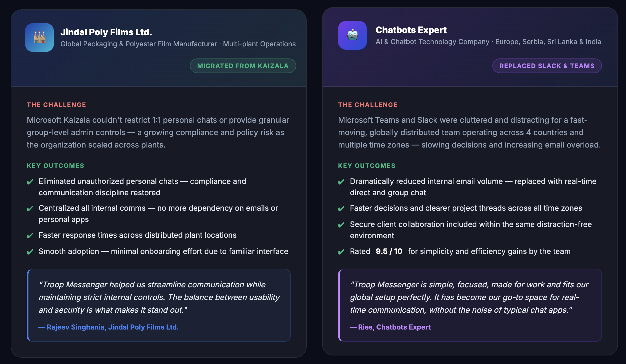The image size is (626, 364).
Task: Click checkmark beside Dramatically reduced internal email
Action: coord(341,182)
